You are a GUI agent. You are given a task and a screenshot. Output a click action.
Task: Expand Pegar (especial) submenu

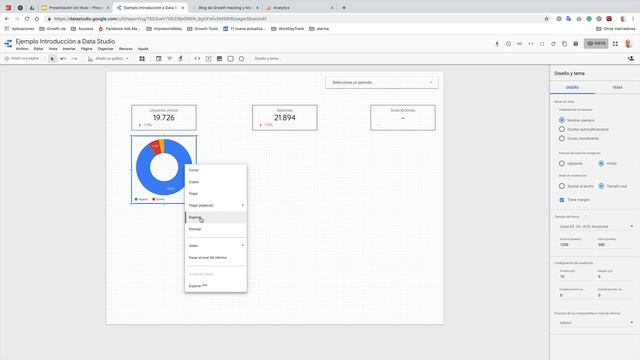tap(216, 205)
